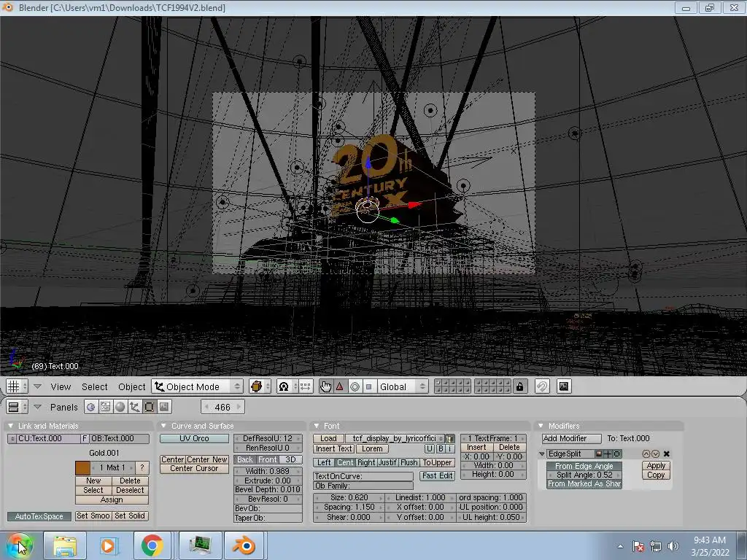Image resolution: width=747 pixels, height=560 pixels.
Task: Click the Split Angle 0.52 slider
Action: click(x=584, y=475)
